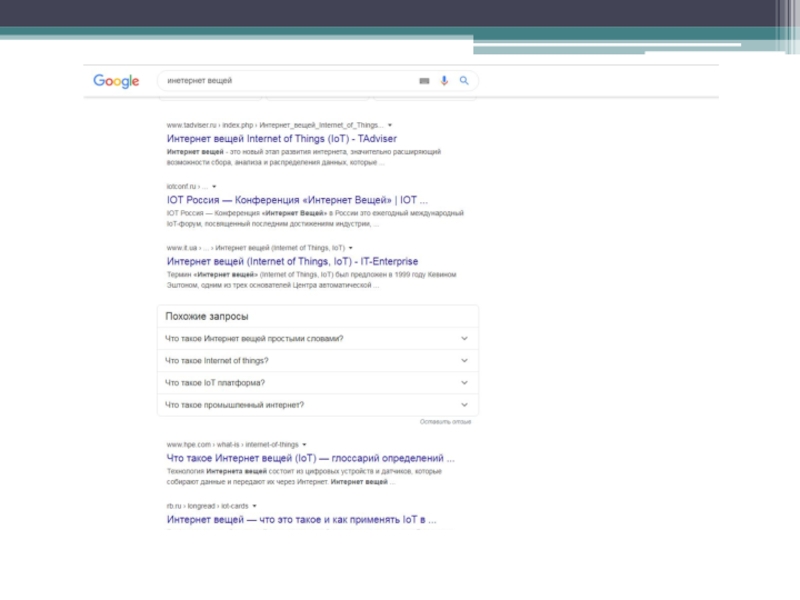Screen dimensions: 800x600
Task: Open the on-screen keyboard icon in search box
Action: pos(424,81)
